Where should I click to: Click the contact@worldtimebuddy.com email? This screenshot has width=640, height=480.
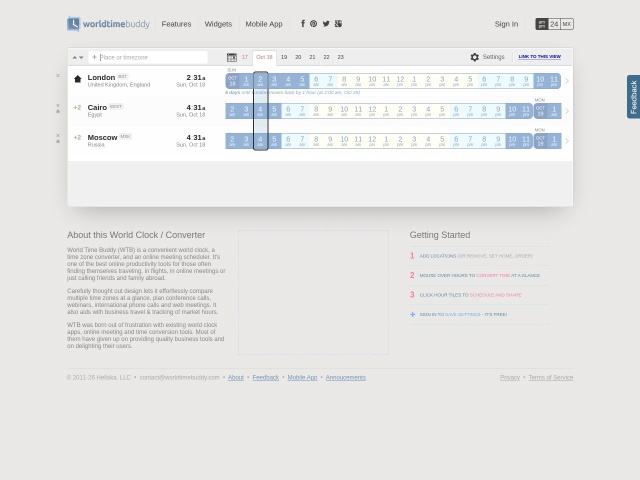(x=180, y=378)
